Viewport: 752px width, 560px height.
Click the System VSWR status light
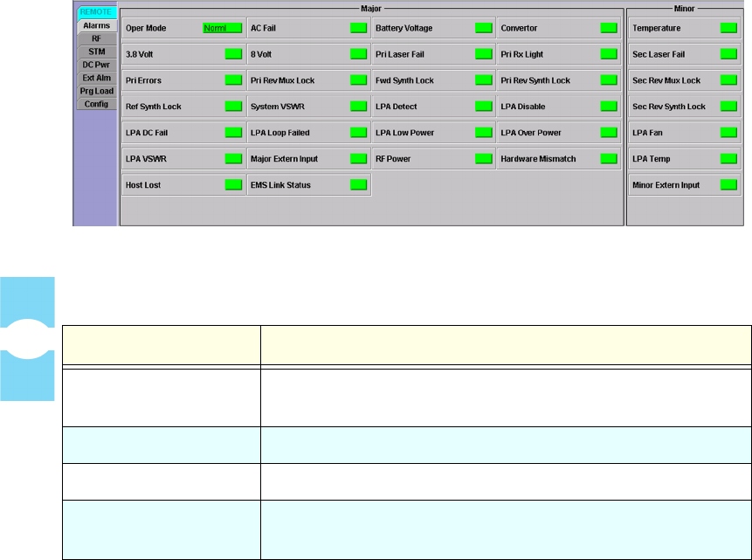pyautogui.click(x=358, y=106)
